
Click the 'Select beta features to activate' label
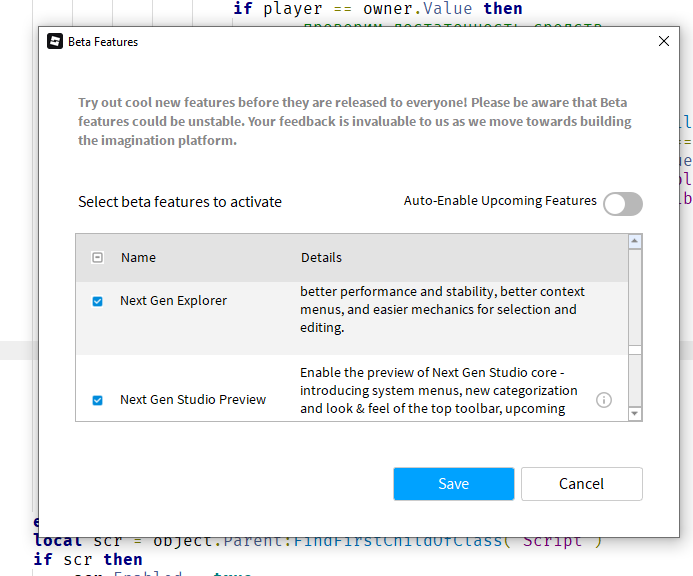click(180, 202)
